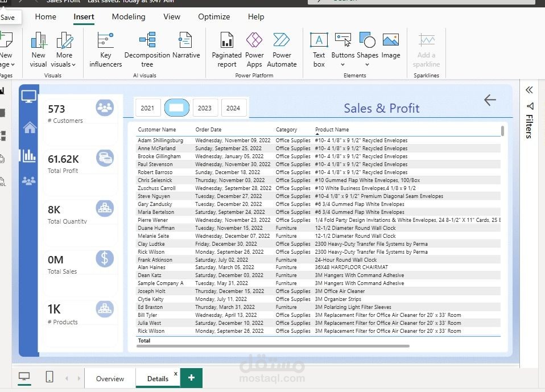545x392 pixels.
Task: Collapse the Filters pane
Action: pyautogui.click(x=529, y=90)
